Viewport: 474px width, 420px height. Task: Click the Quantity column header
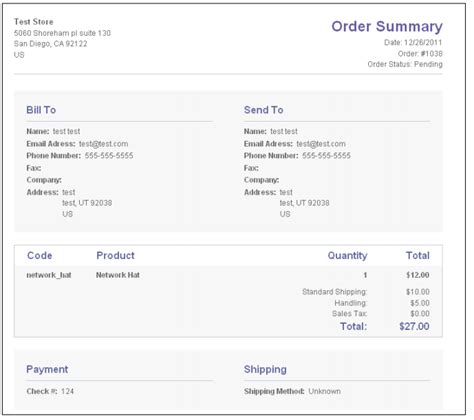(347, 256)
